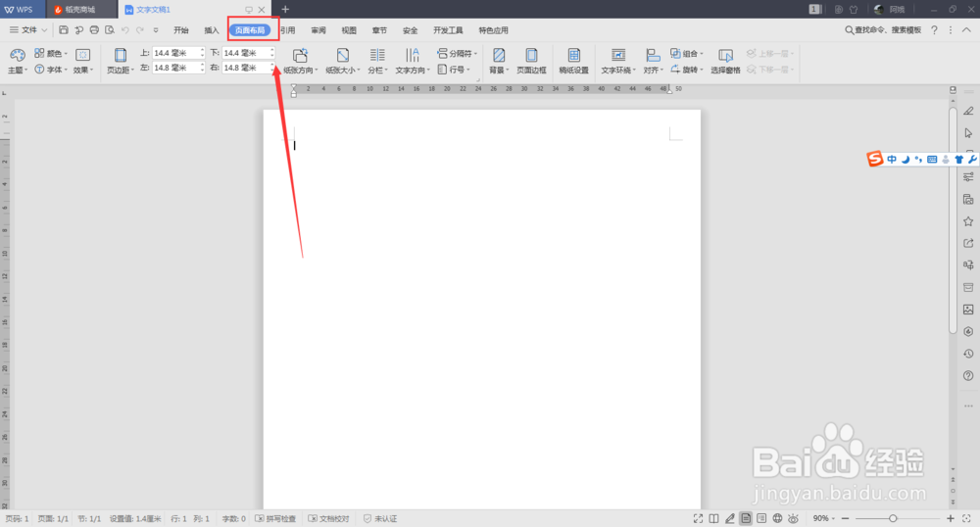Click the Save icon in quick access toolbar
This screenshot has height=527, width=980.
pos(63,30)
